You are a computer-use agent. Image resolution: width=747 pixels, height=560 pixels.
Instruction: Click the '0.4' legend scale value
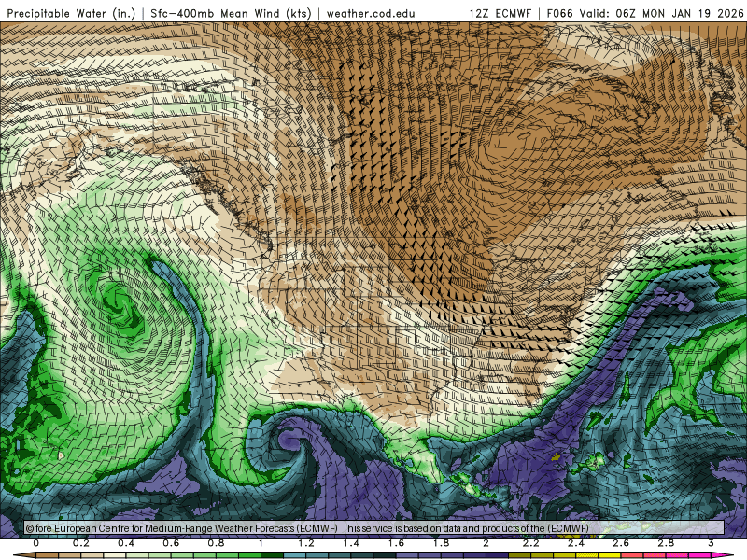click(126, 543)
